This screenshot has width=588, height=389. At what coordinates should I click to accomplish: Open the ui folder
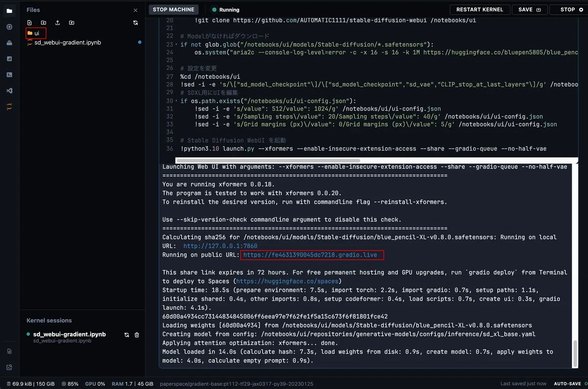coord(36,33)
